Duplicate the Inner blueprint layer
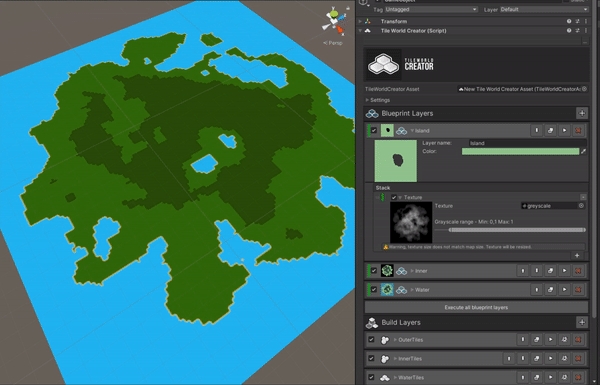The image size is (600, 385). pyautogui.click(x=550, y=271)
